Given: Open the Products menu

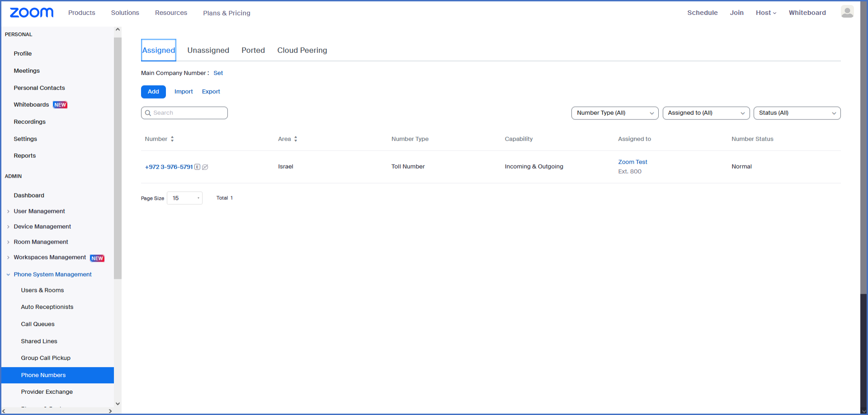Looking at the screenshot, I should tap(82, 13).
